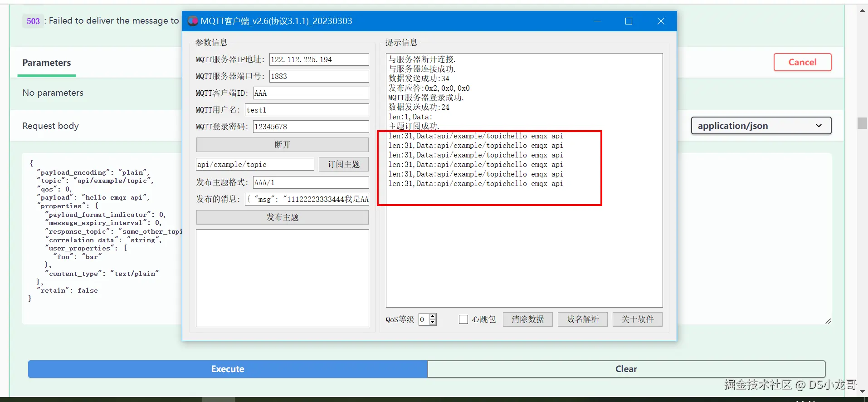Click into the Request body JSON editor
The image size is (868, 402).
coord(102,239)
